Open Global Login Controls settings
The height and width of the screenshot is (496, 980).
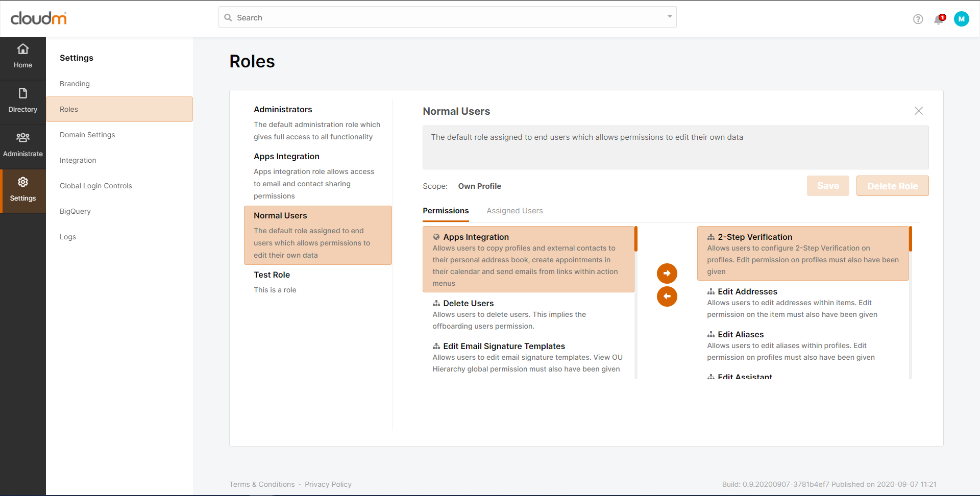tap(96, 186)
